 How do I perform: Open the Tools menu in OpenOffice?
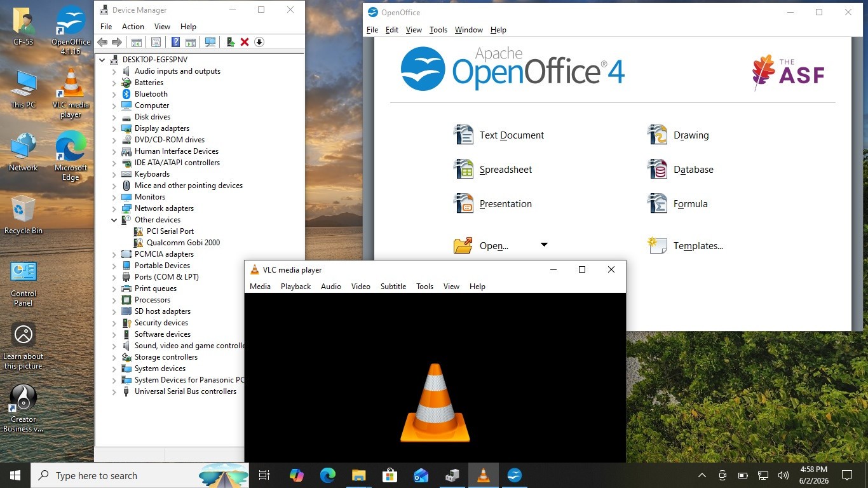click(438, 30)
